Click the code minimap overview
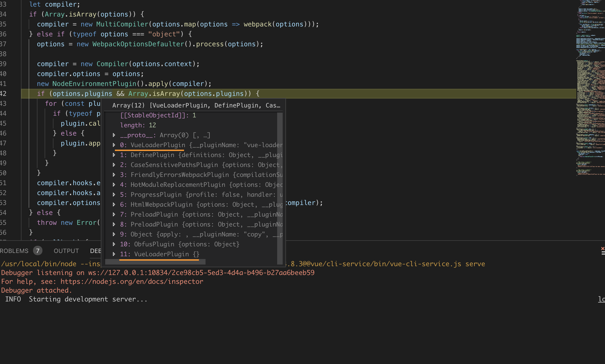The width and height of the screenshot is (605, 364). pyautogui.click(x=590, y=88)
